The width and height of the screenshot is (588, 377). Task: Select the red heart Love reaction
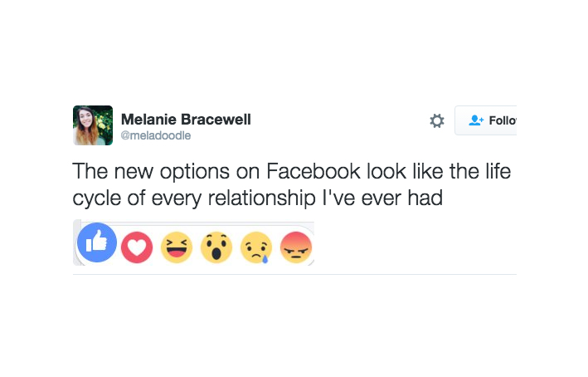click(x=137, y=247)
